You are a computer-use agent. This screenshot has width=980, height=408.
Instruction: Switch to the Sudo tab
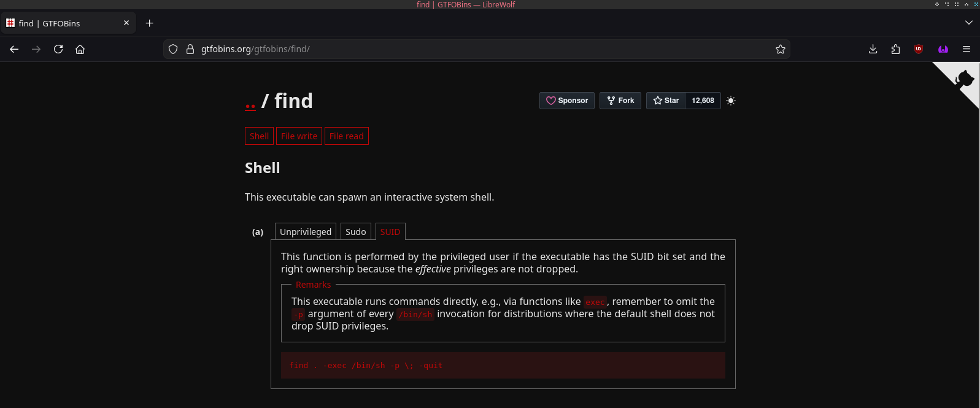(355, 232)
